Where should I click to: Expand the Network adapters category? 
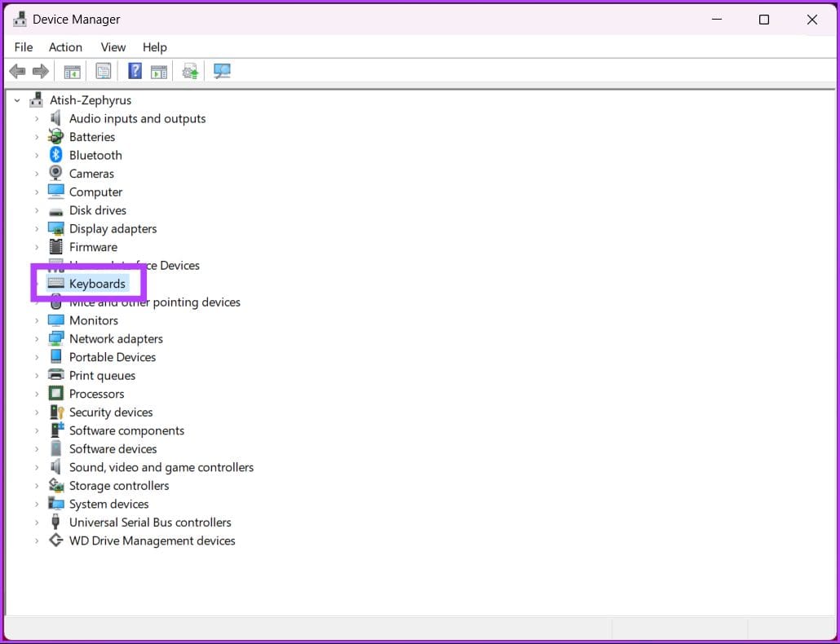click(37, 339)
